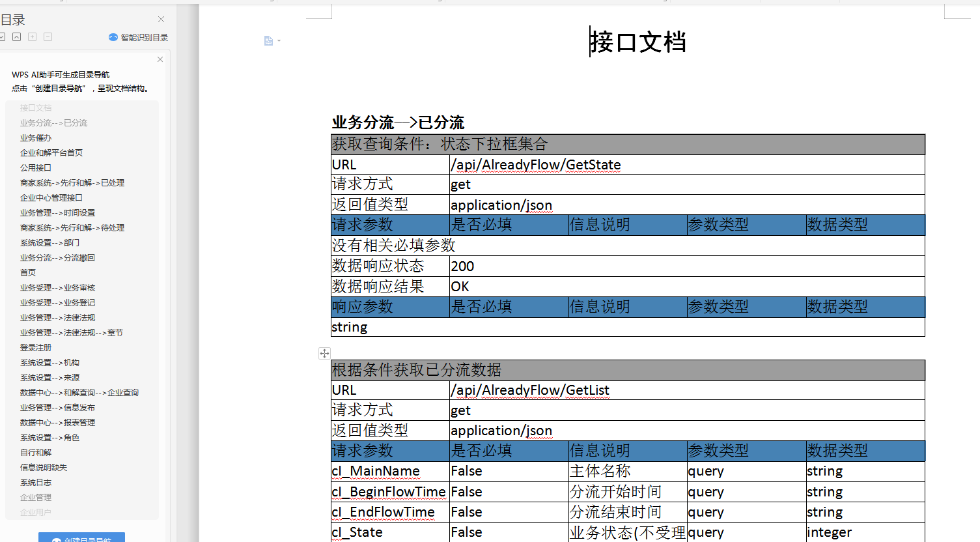
Task: Select 首页 in the directory outline
Action: 27,272
